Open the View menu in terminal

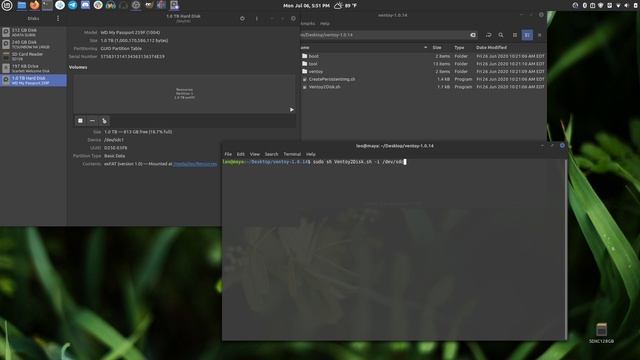coord(255,154)
